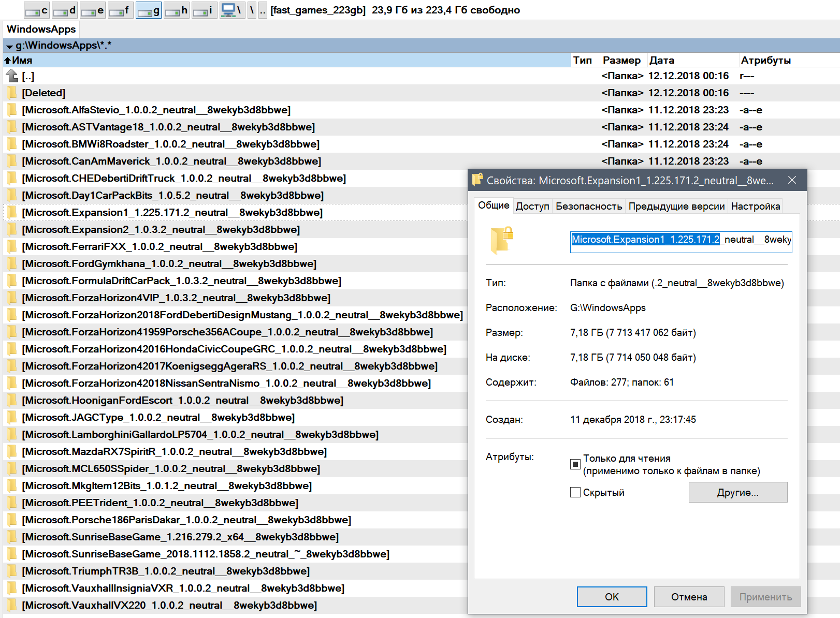Screen dimensions: 840x618
Task: Switch to drive i
Action: [205, 10]
